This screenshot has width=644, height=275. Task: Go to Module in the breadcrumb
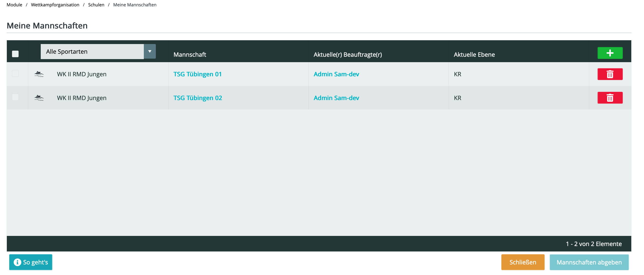[x=14, y=5]
